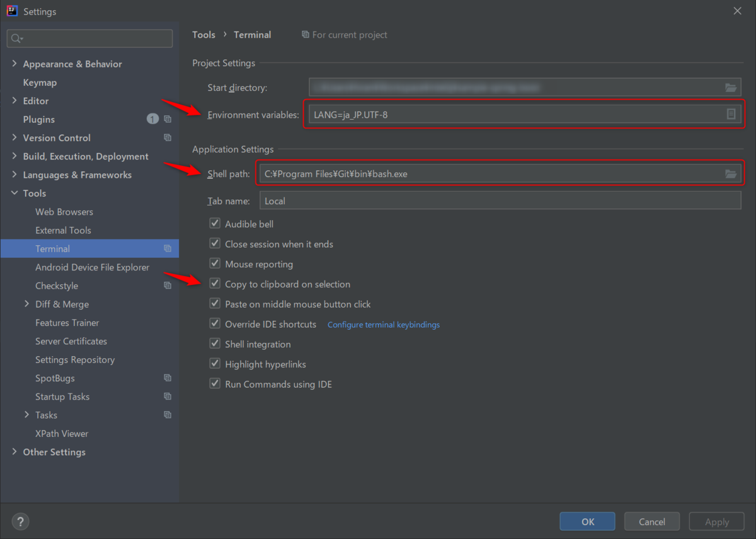Screen dimensions: 756x539
Task: Open Keymap settings page
Action: coord(40,83)
